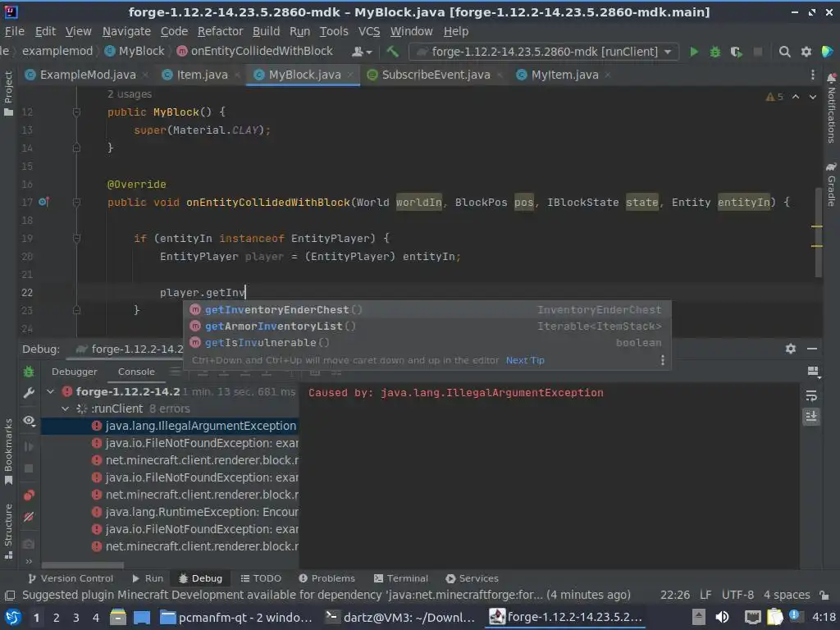Open completion popup more-options kebab
Image resolution: width=840 pixels, height=630 pixels.
point(663,360)
